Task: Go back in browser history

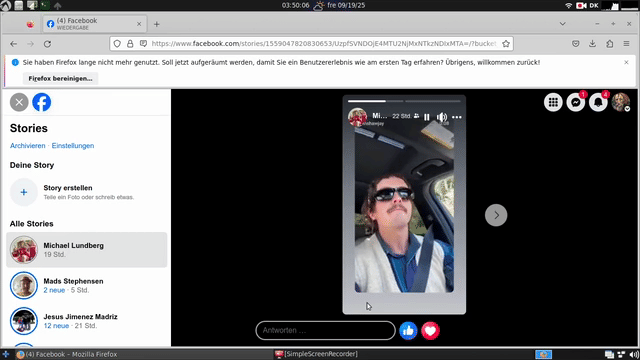Action: 13,44
